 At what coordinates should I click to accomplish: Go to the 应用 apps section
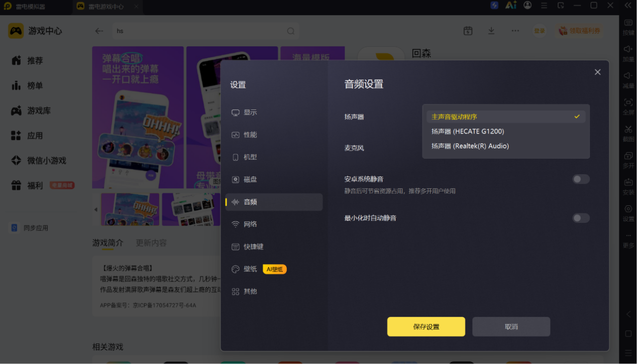click(28, 136)
